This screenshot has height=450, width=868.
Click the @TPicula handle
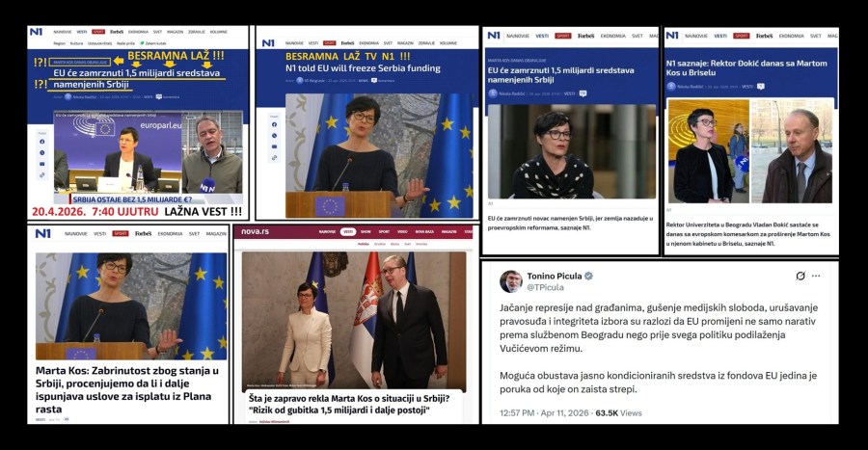tap(545, 287)
